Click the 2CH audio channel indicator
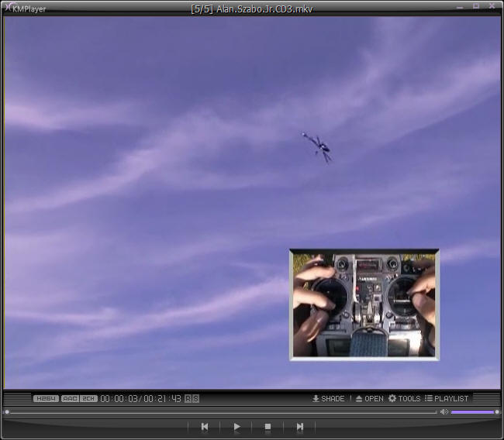This screenshot has height=440, width=504. pyautogui.click(x=88, y=398)
